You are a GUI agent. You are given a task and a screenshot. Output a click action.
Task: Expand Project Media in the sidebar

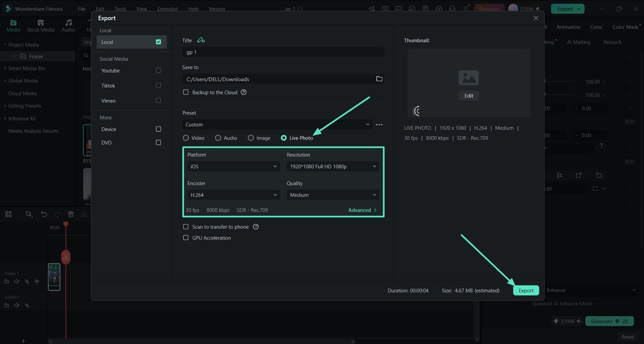click(x=5, y=45)
